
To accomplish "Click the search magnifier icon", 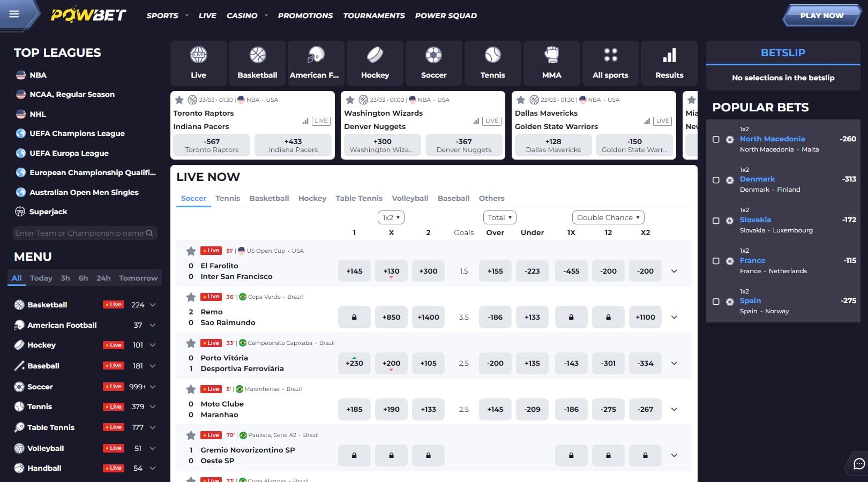I will pos(149,233).
